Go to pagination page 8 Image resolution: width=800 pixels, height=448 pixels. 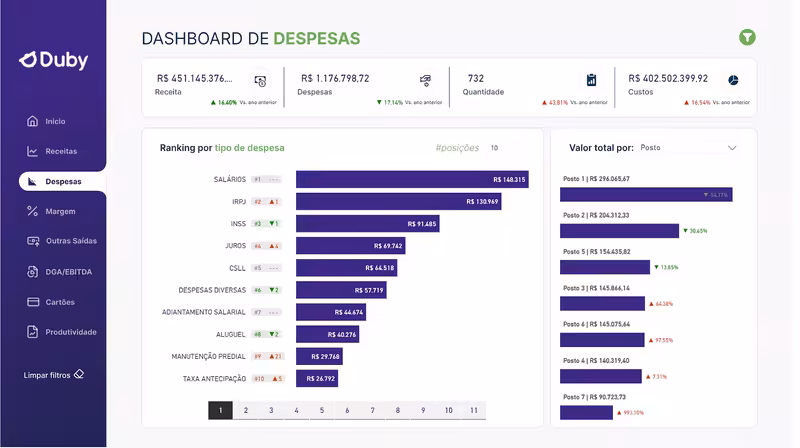coord(398,410)
